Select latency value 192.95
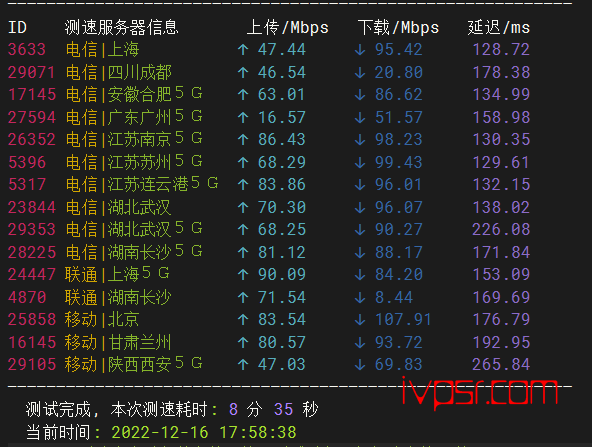Viewport: 592px width, 447px height. [x=501, y=342]
